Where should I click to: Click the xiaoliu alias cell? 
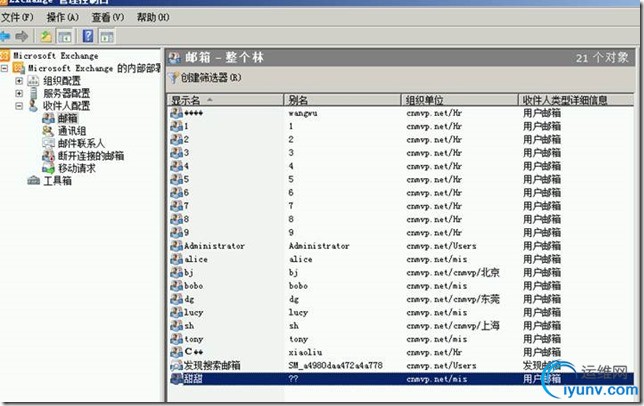tap(305, 352)
